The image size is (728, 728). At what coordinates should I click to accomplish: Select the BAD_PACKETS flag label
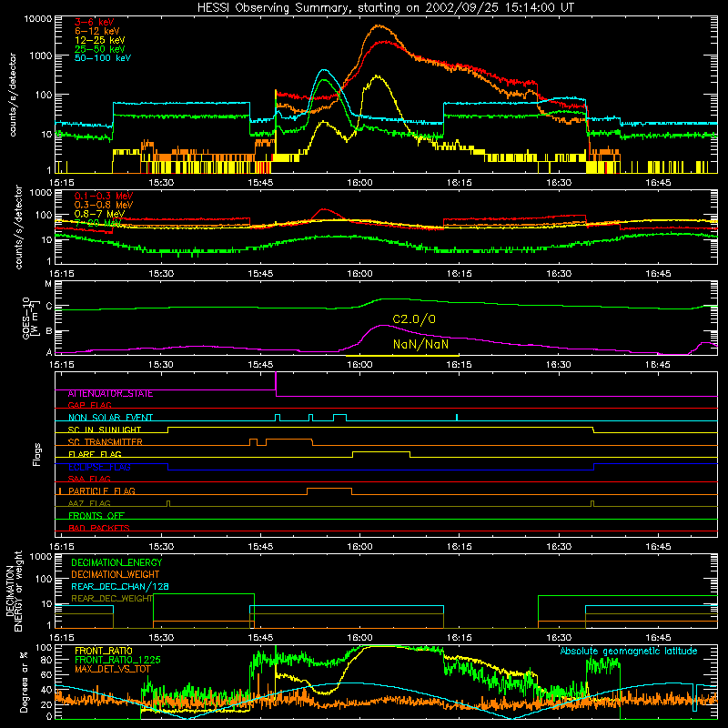[99, 528]
